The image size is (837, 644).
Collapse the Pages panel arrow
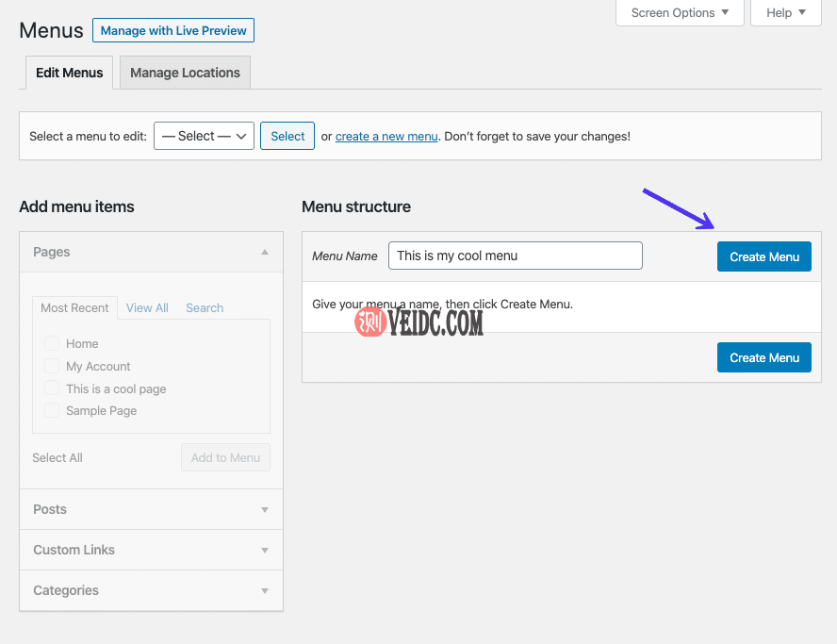pos(265,253)
